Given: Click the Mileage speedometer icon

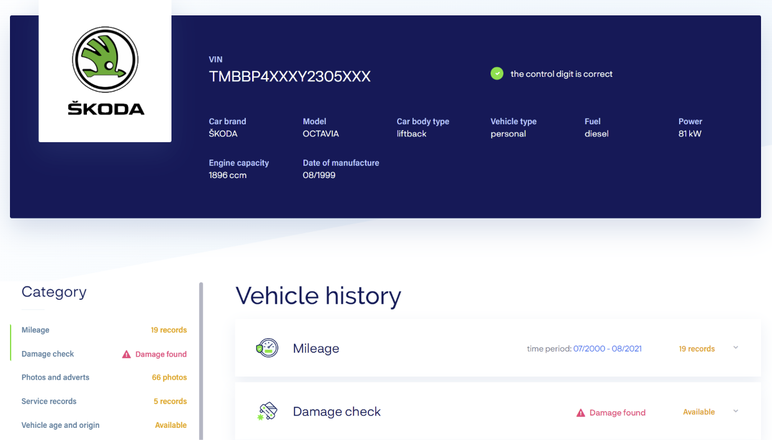Looking at the screenshot, I should [267, 348].
